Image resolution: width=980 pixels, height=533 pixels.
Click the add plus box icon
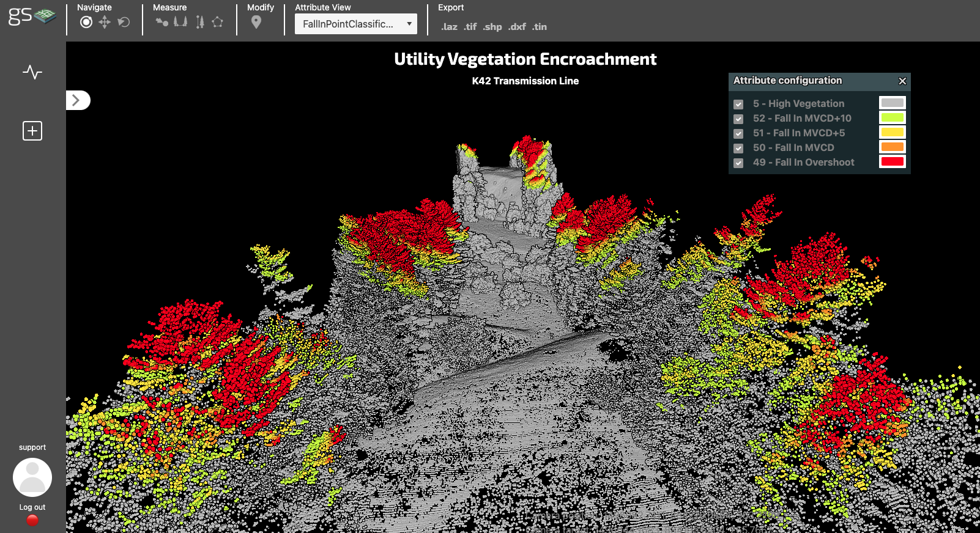(x=32, y=131)
